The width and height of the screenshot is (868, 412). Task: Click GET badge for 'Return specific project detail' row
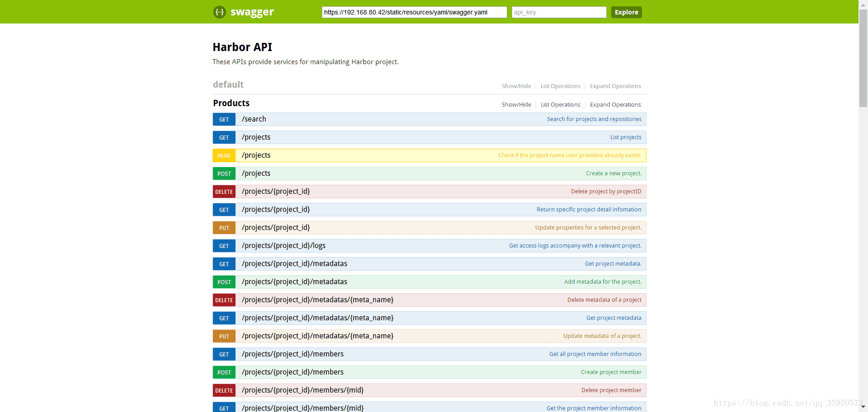[224, 210]
